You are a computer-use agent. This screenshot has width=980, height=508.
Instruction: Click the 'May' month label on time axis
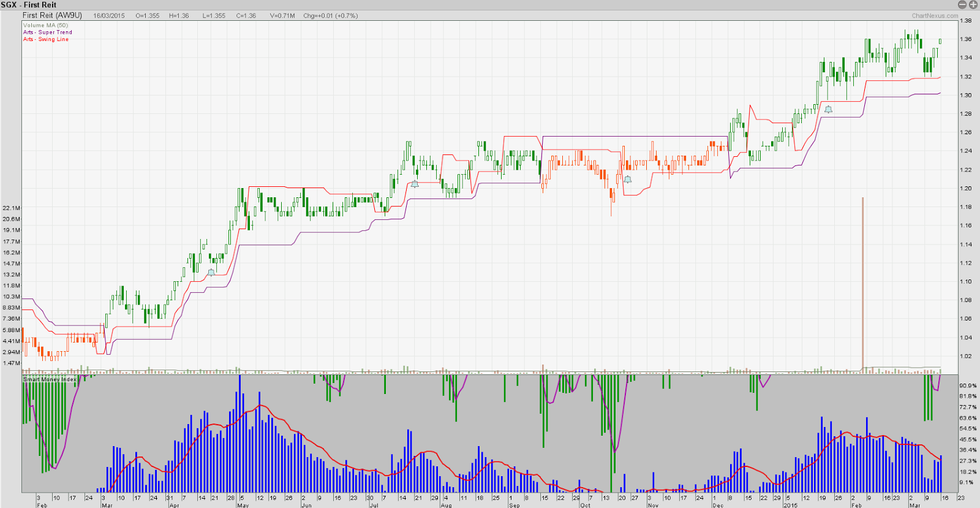(x=243, y=505)
